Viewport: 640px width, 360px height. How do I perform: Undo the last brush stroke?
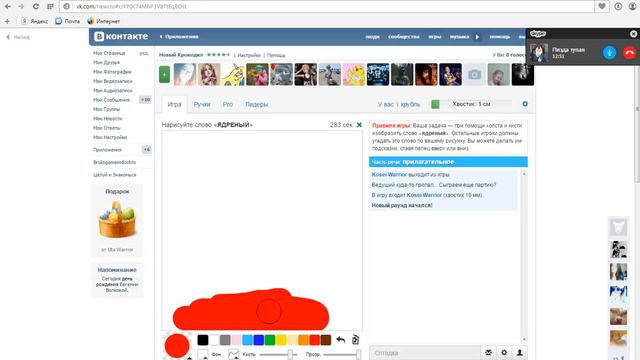tap(340, 340)
